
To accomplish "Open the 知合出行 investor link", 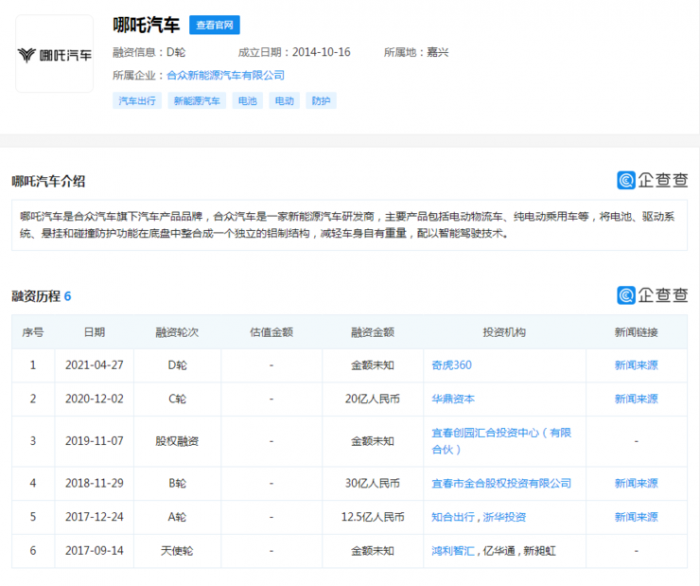I will pos(453,517).
